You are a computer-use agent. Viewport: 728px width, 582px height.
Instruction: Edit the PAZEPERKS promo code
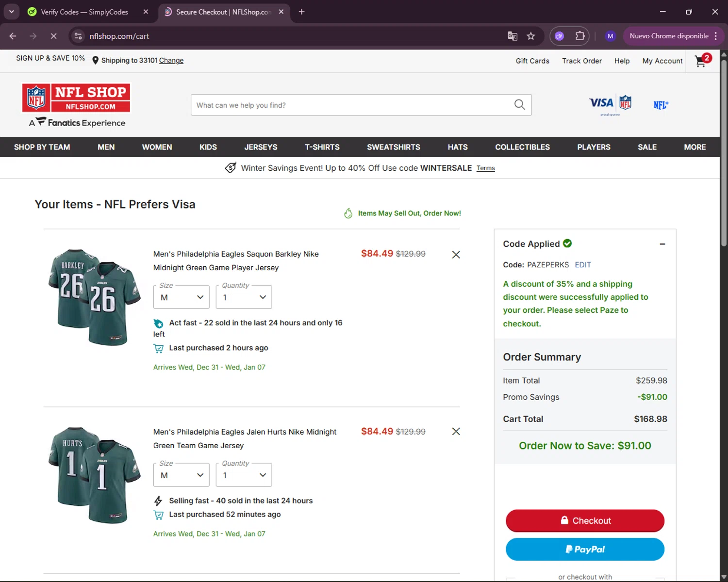(583, 265)
